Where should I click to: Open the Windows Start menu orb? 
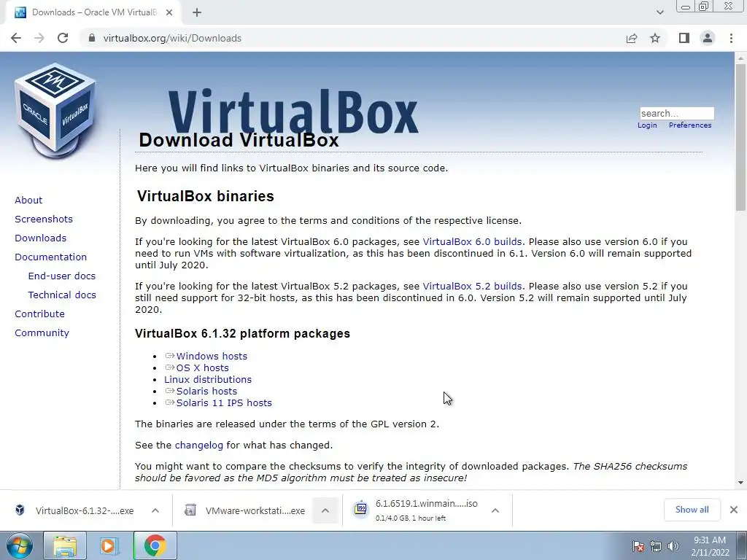20,545
